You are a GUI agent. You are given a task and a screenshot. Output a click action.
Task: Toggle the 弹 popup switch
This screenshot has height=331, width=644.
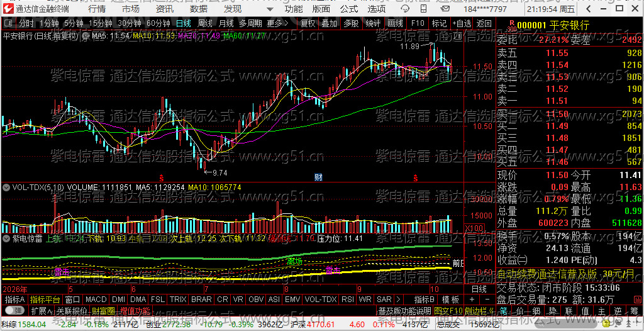click(x=14, y=310)
